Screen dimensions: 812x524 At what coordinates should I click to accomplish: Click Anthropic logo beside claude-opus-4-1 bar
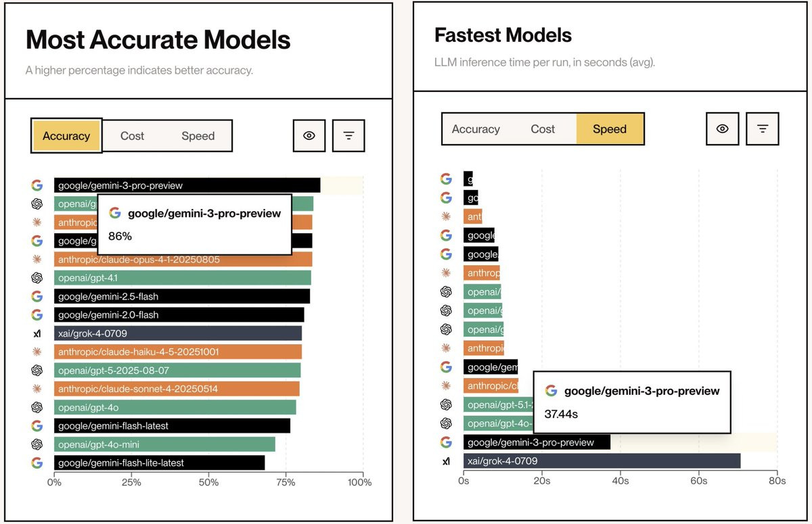pos(37,259)
